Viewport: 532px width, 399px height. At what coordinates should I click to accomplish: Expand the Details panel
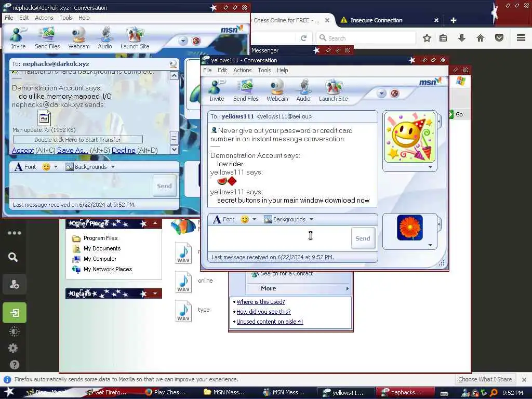(155, 294)
